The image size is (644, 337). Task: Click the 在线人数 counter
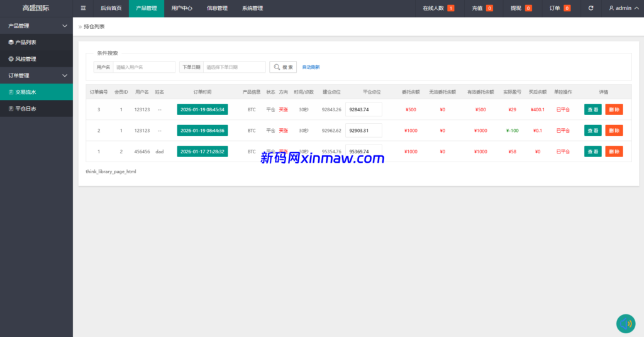click(438, 8)
